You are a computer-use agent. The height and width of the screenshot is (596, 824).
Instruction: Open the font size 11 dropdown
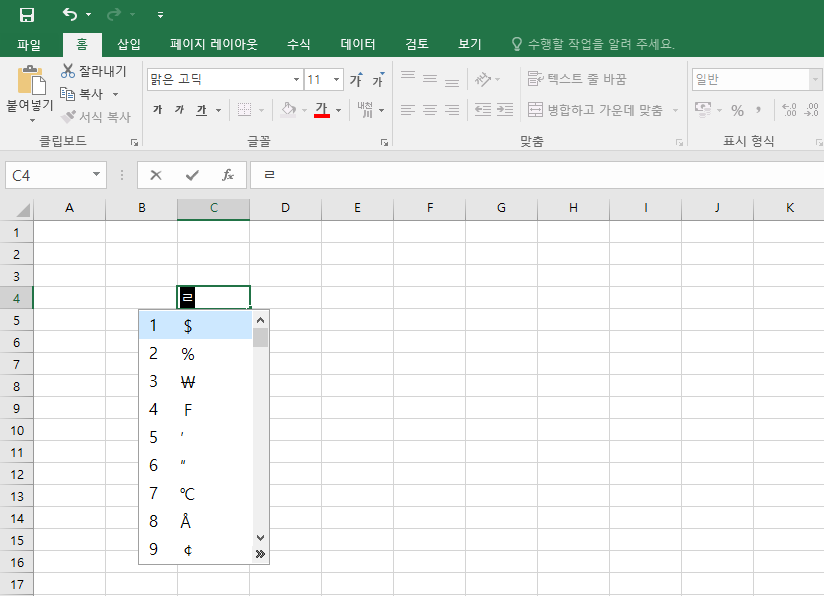(336, 80)
